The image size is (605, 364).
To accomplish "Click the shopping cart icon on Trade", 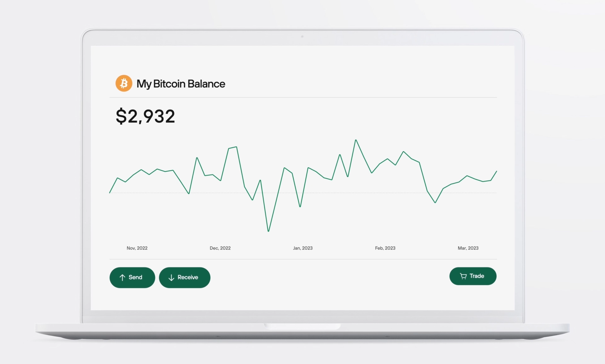I will tap(463, 276).
